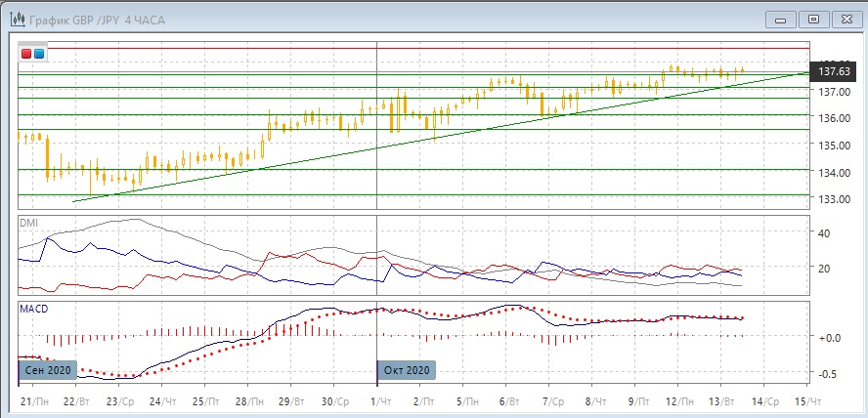Viewport: 868px width, 418px height.
Task: Click the blue square chart button
Action: 38,54
